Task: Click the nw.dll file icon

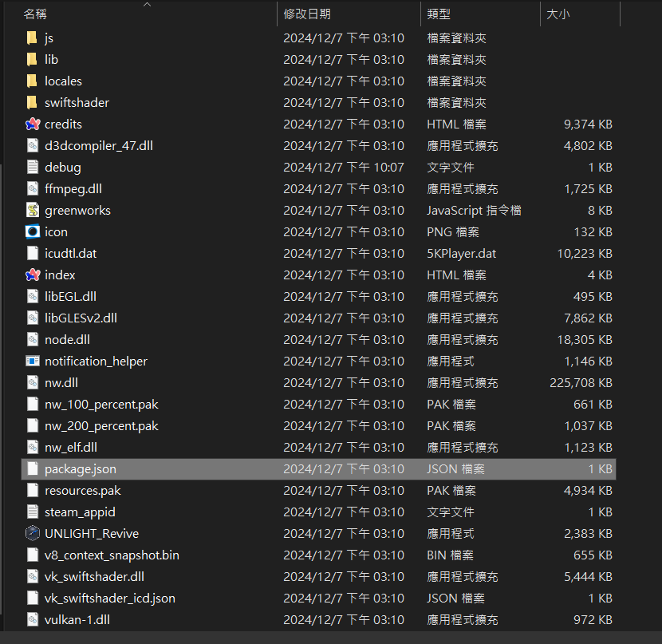Action: coord(33,382)
